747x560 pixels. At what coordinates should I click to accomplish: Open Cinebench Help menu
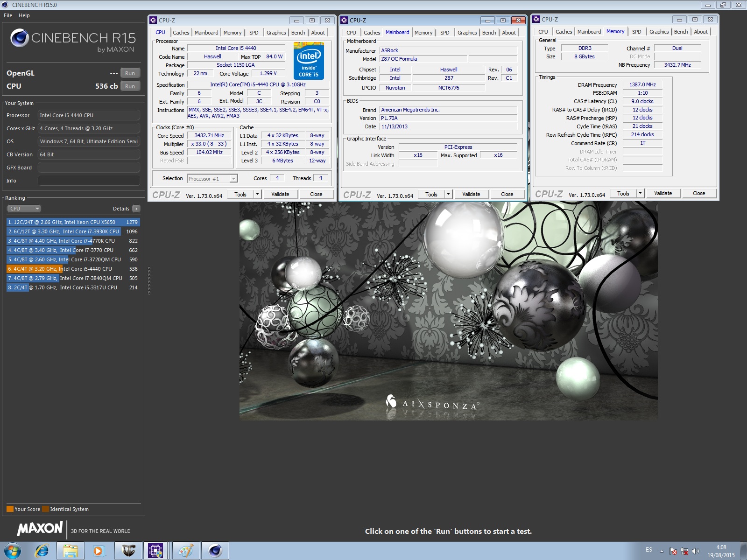point(24,15)
